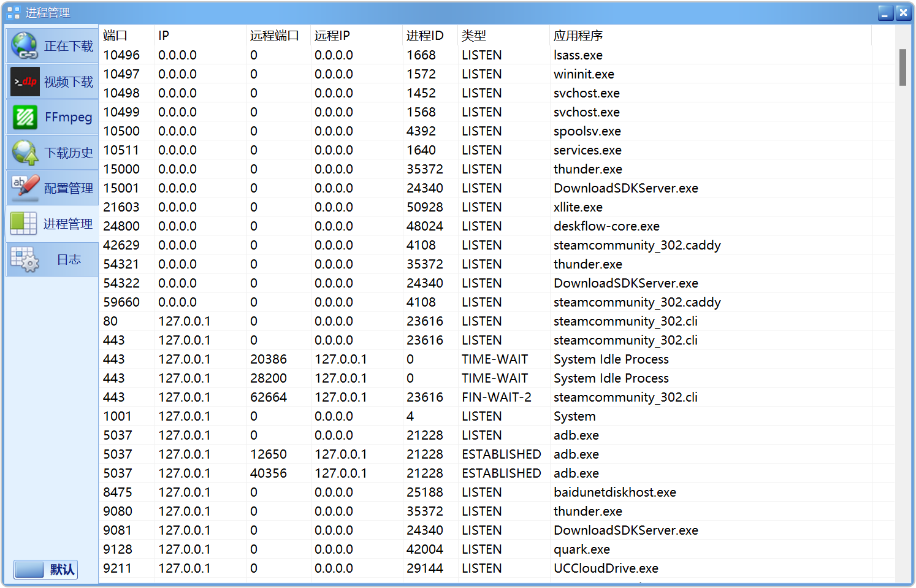
Task: Show the 日志 tab
Action: click(52, 259)
